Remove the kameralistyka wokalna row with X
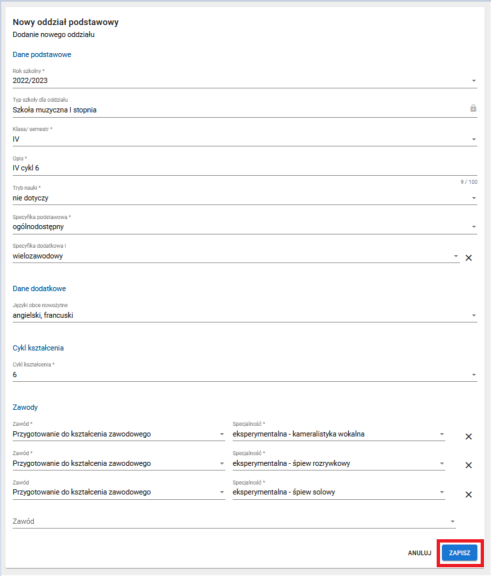The image size is (491, 576). 469,436
